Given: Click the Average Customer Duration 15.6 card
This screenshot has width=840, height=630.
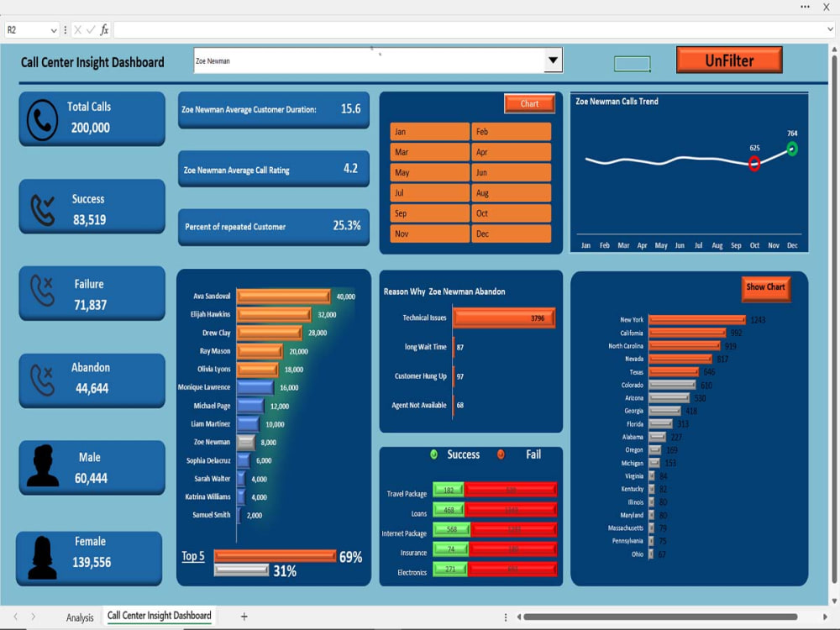Looking at the screenshot, I should [x=274, y=110].
